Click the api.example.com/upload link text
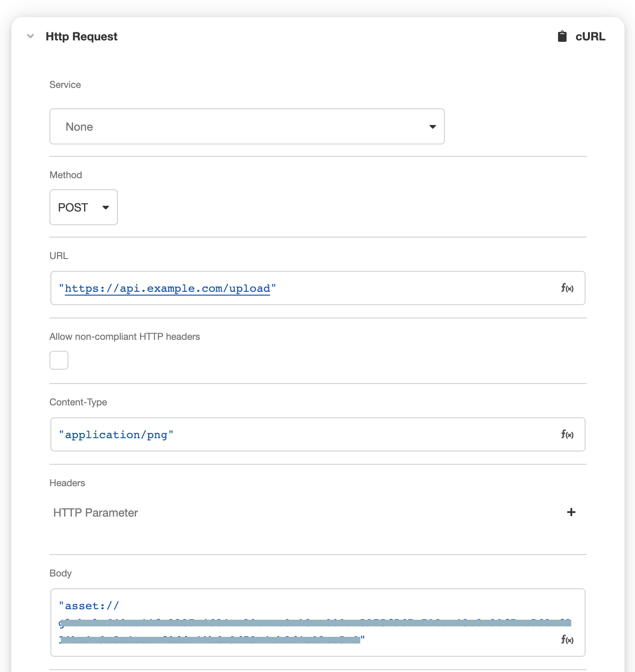Screen dimensions: 635x672 pyautogui.click(x=167, y=288)
